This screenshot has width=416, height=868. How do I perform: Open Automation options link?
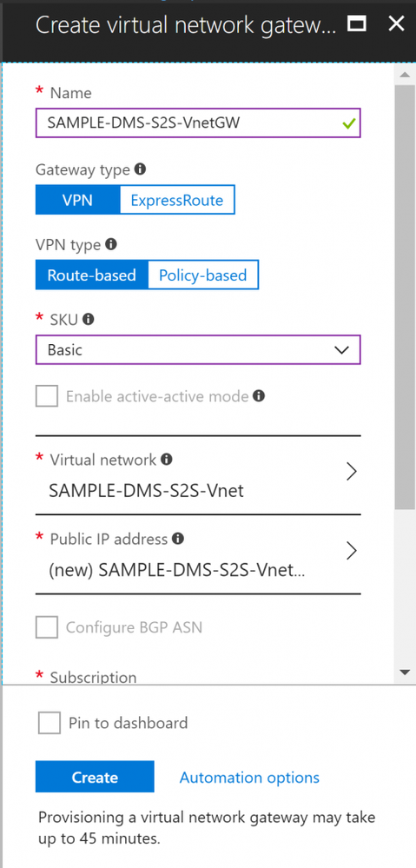coord(249,778)
